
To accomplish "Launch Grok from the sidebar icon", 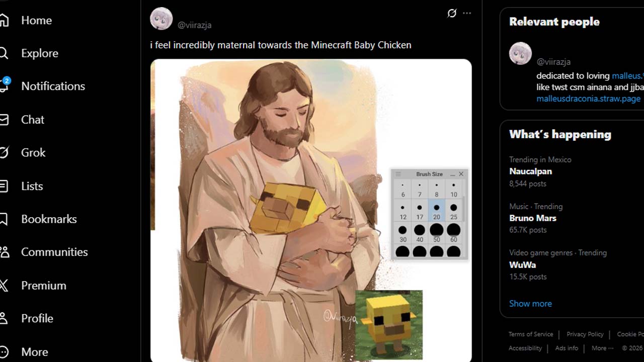I will tap(4, 152).
